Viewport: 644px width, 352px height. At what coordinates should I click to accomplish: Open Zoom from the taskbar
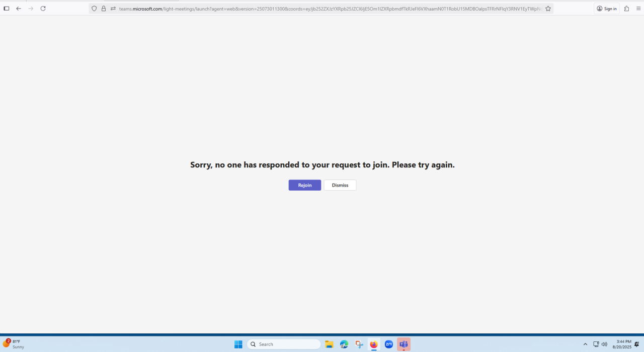click(388, 344)
